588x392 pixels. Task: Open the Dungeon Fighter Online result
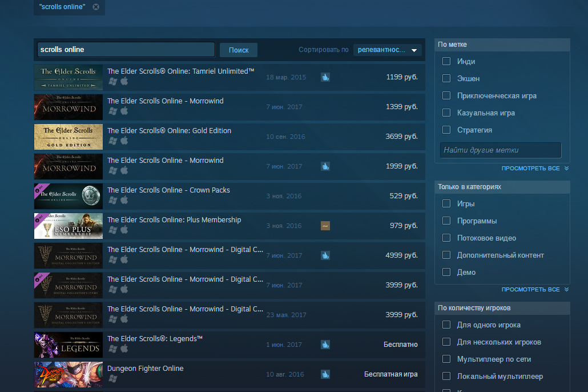(229, 374)
